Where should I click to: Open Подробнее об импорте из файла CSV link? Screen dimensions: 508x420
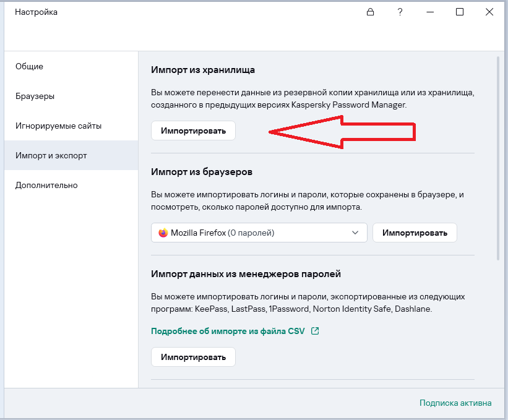click(x=228, y=331)
